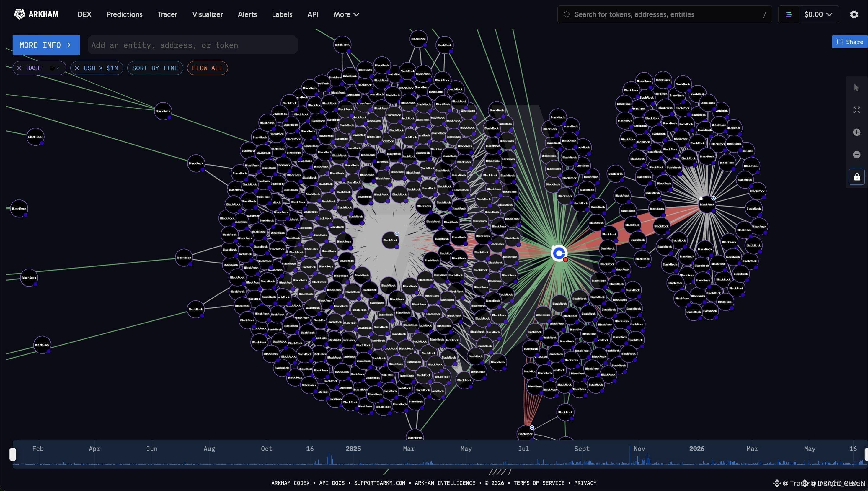Click Jul on the timeline axis
Viewport: 868px width, 491px height.
(523, 449)
